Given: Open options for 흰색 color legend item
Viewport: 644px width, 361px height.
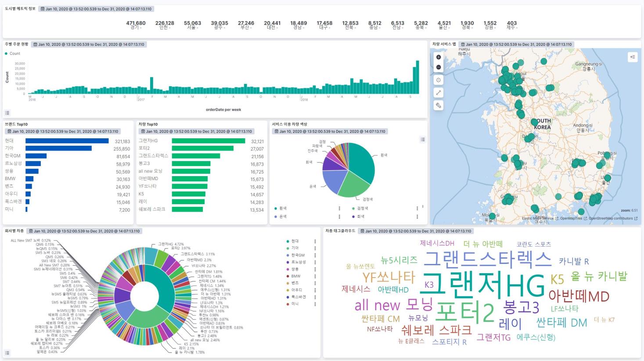Looking at the screenshot, I should pos(339,209).
